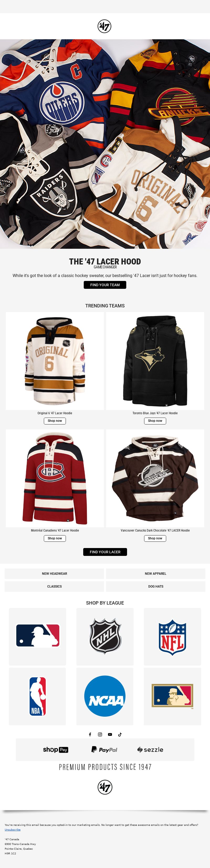Click the Find Your Lacer button
The height and width of the screenshot is (868, 210).
coord(105,552)
